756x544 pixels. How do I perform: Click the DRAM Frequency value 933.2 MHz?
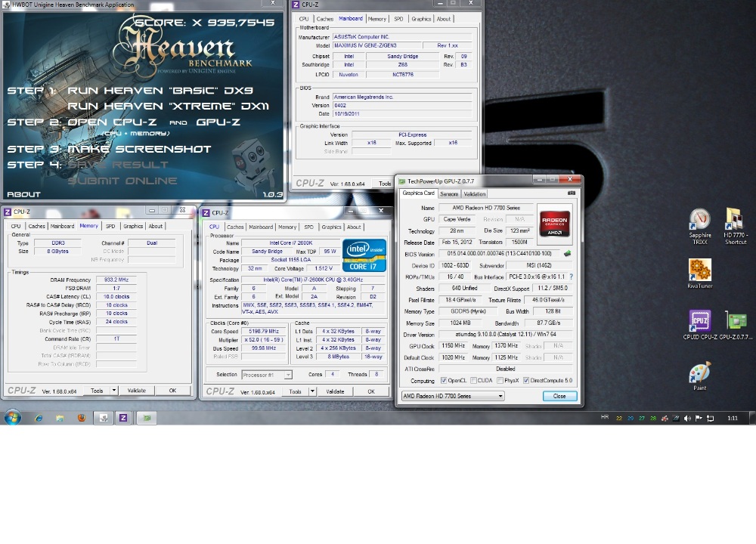(116, 280)
